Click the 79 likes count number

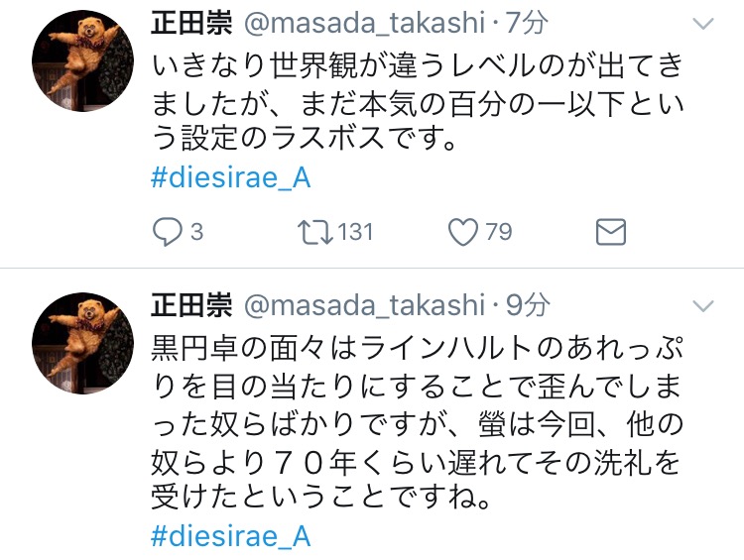click(x=498, y=232)
